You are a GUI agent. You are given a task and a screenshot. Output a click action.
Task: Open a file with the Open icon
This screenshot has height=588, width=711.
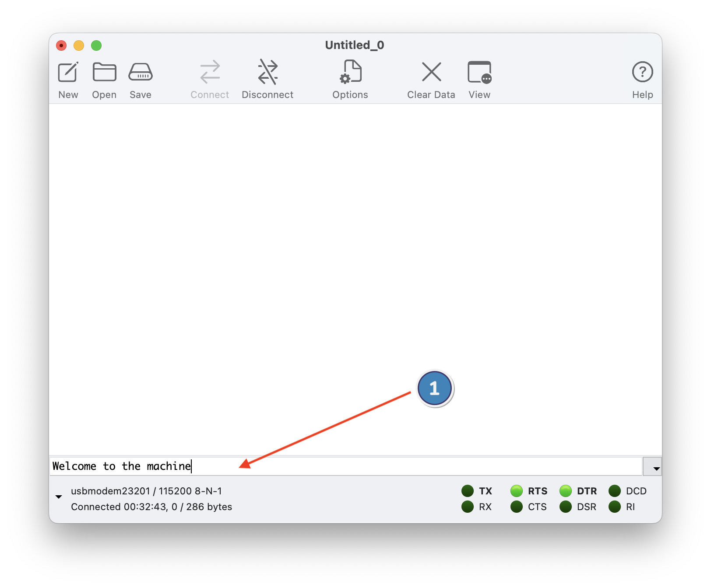(x=104, y=73)
